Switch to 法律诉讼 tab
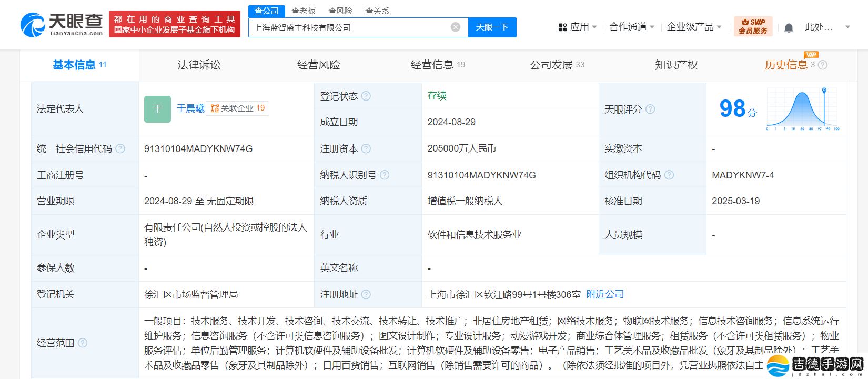This screenshot has width=868, height=379. tap(199, 65)
